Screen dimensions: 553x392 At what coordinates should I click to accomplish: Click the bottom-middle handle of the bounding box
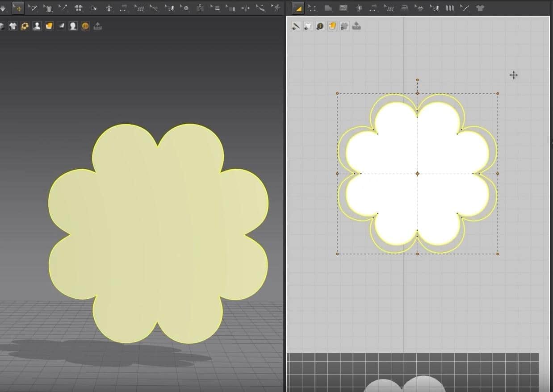pos(417,254)
